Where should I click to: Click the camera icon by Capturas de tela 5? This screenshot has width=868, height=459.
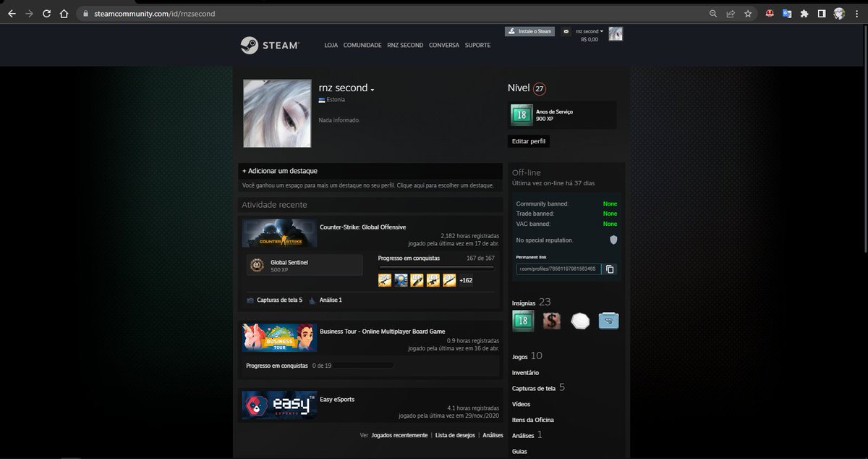(250, 300)
